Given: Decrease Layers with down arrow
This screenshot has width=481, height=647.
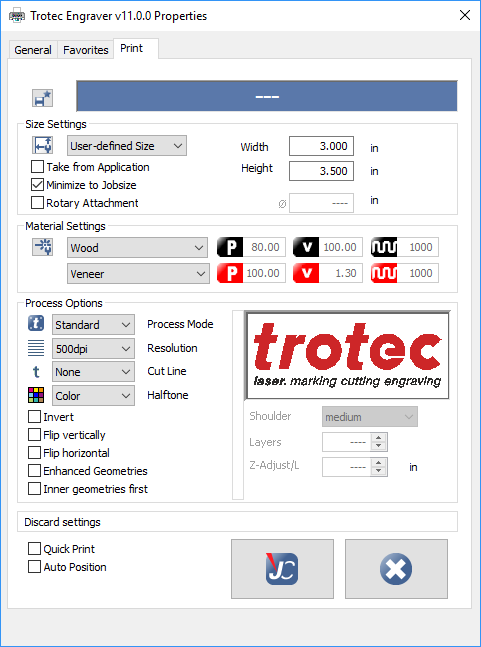Looking at the screenshot, I should 379,446.
